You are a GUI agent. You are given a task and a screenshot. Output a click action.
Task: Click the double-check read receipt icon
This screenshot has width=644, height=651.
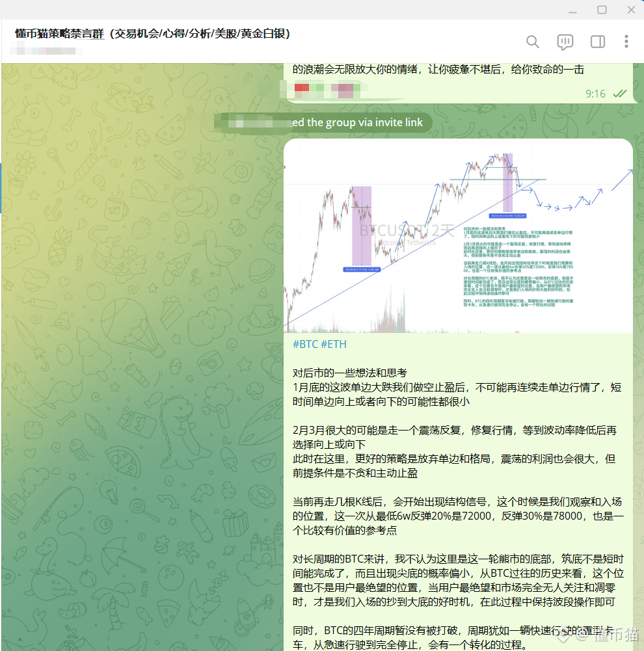tap(619, 94)
